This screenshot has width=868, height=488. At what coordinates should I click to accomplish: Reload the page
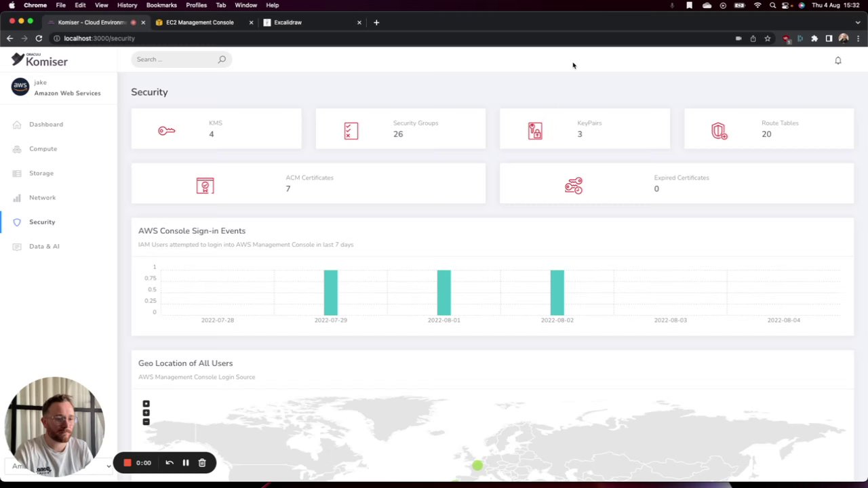tap(39, 39)
